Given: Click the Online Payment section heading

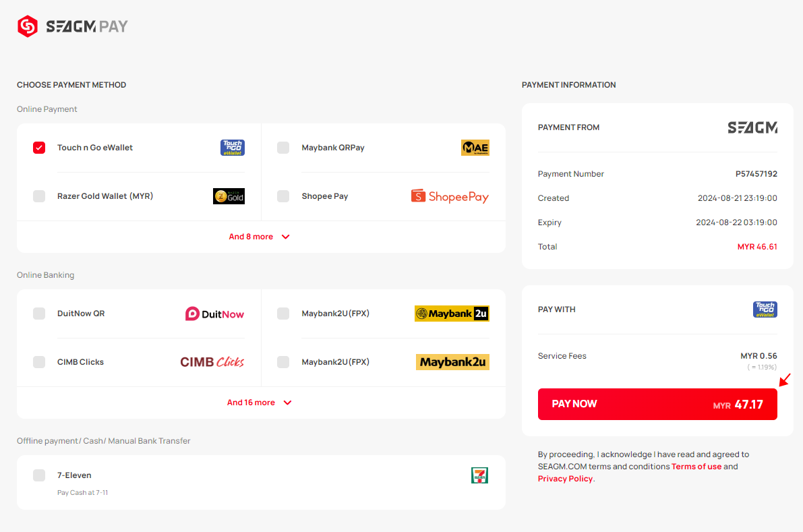Looking at the screenshot, I should point(47,109).
